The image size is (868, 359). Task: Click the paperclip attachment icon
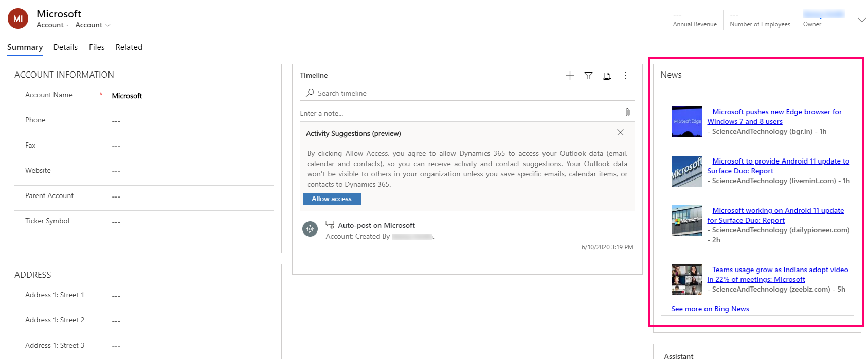(x=627, y=112)
